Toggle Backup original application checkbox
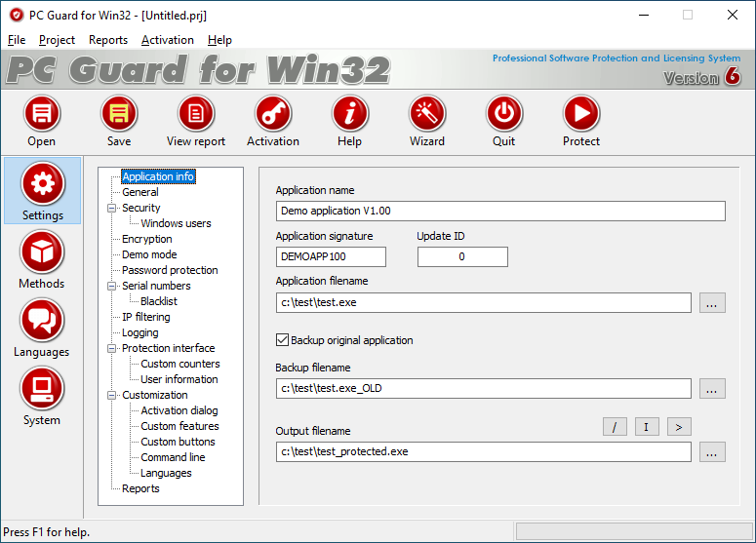 (x=283, y=340)
